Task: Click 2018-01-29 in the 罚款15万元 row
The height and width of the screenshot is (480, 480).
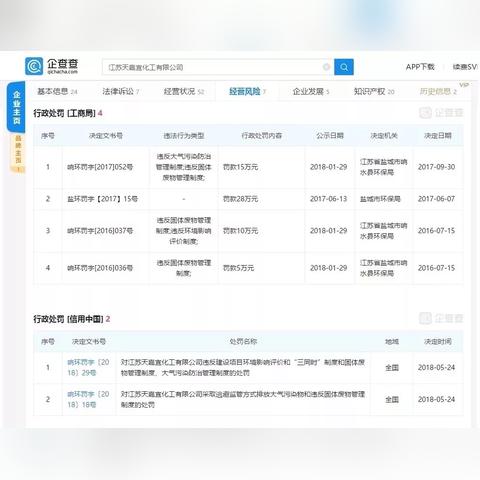Action: tap(329, 167)
